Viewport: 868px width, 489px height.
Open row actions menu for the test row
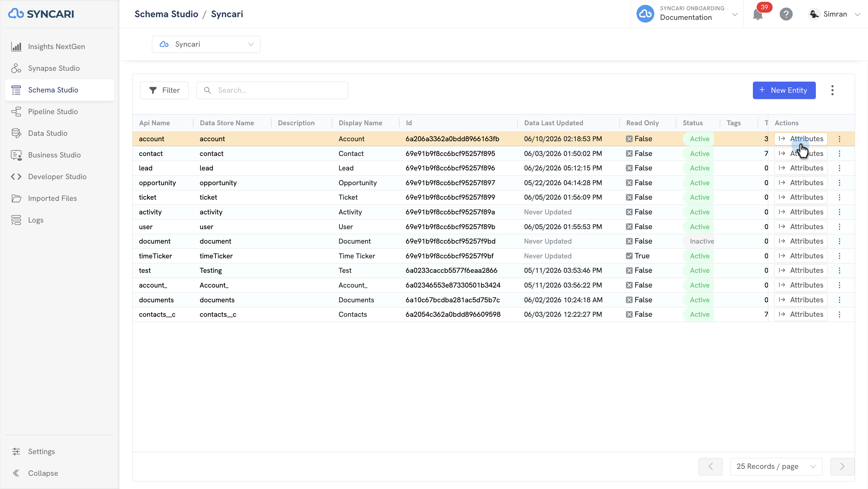coord(839,270)
